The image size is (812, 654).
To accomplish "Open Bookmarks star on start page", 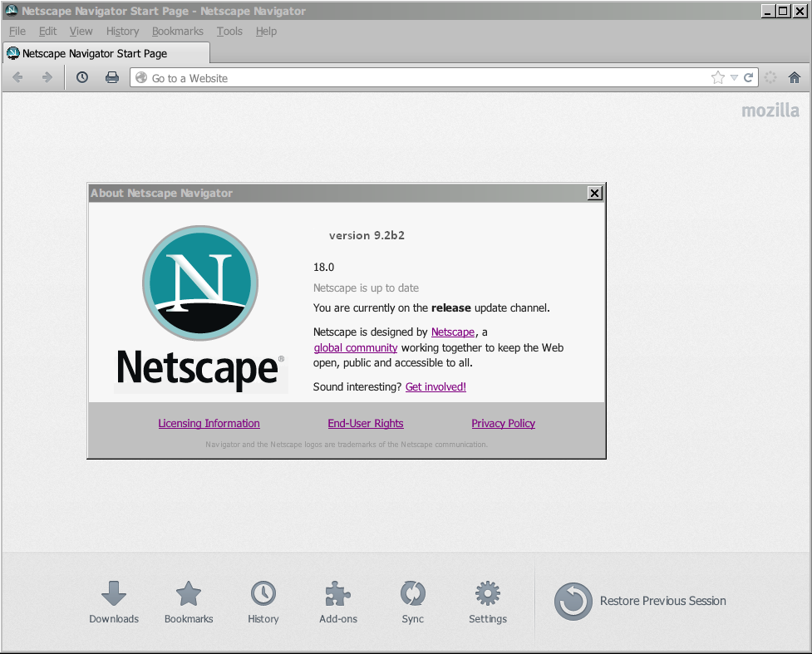I will click(189, 602).
